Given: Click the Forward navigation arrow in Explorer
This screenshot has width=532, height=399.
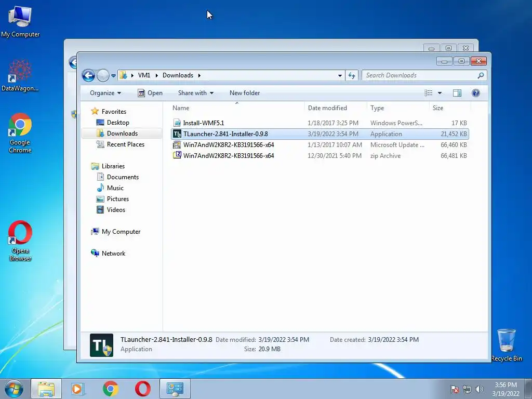Looking at the screenshot, I should click(x=103, y=75).
